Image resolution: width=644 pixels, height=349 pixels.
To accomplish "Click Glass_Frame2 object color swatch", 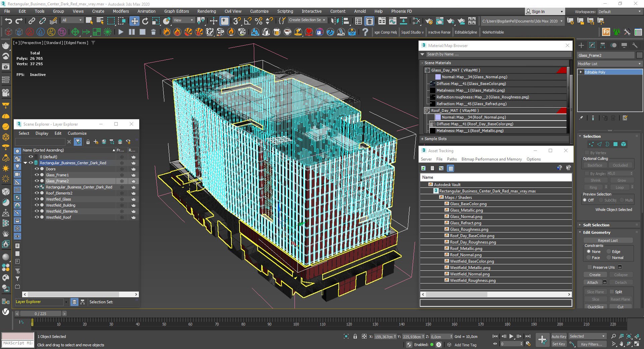I will coord(639,55).
